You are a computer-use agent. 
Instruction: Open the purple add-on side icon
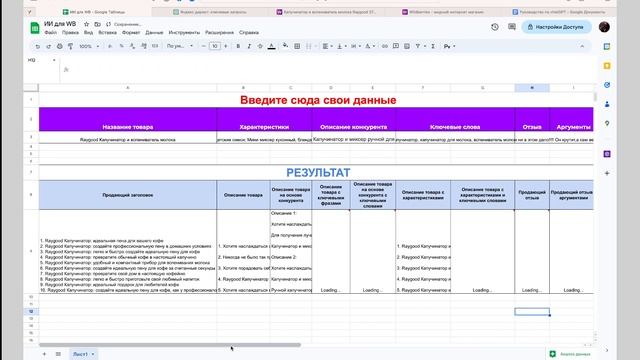[607, 154]
